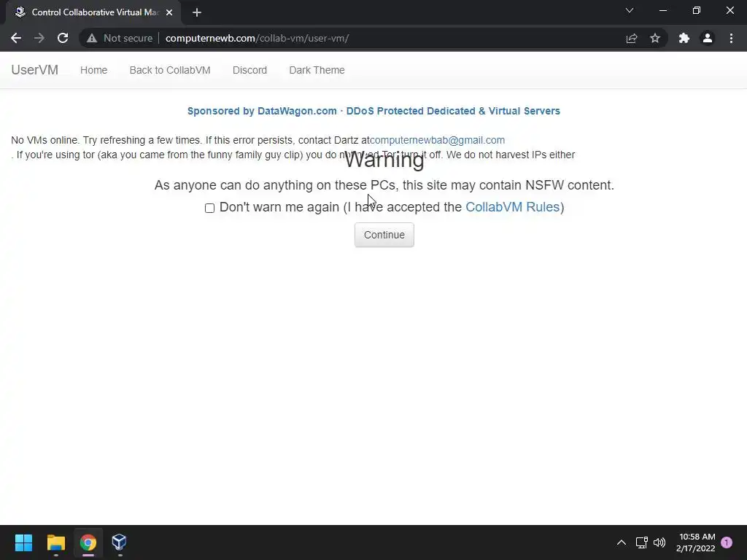
Task: Open the Discord nav link
Action: pos(249,70)
